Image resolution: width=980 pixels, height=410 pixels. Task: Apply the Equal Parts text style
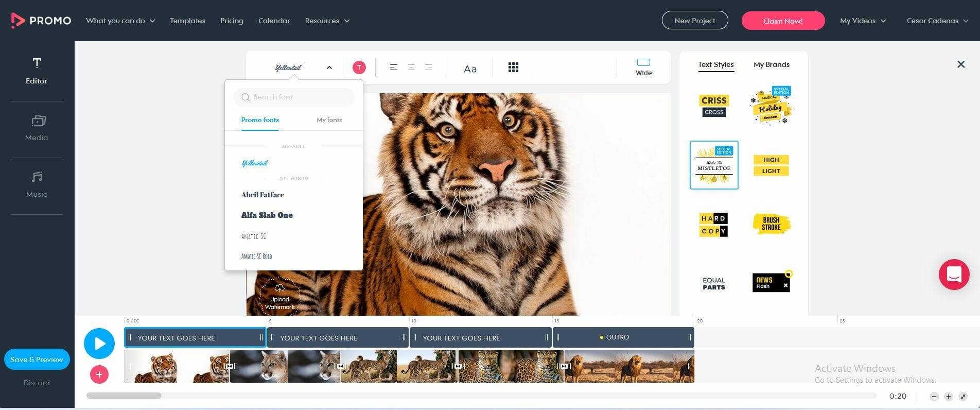pos(714,283)
